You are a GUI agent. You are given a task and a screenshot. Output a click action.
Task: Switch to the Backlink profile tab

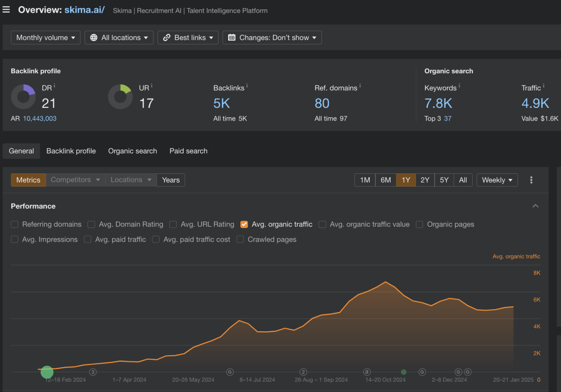point(71,151)
